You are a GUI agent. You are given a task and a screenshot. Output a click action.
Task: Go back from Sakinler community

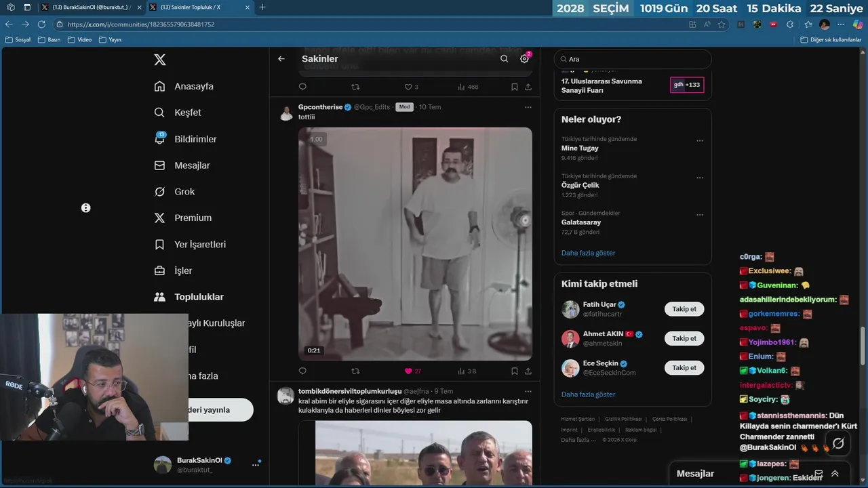pos(281,59)
